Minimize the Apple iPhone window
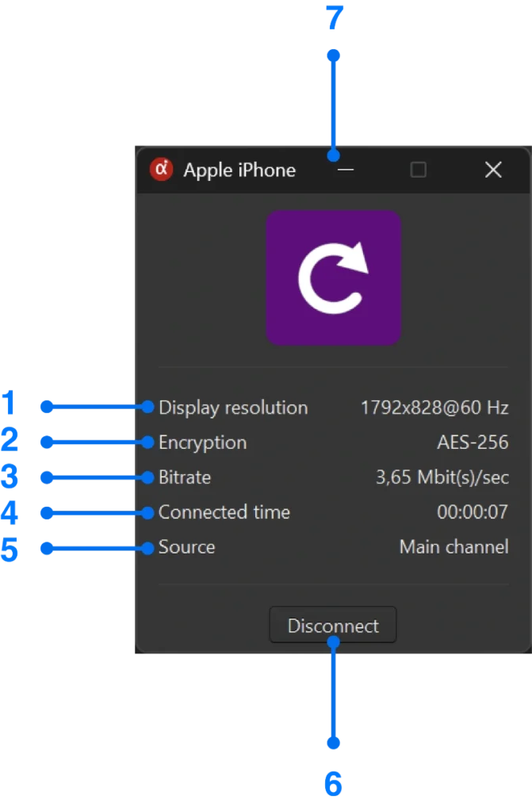532x812 pixels. 345,170
